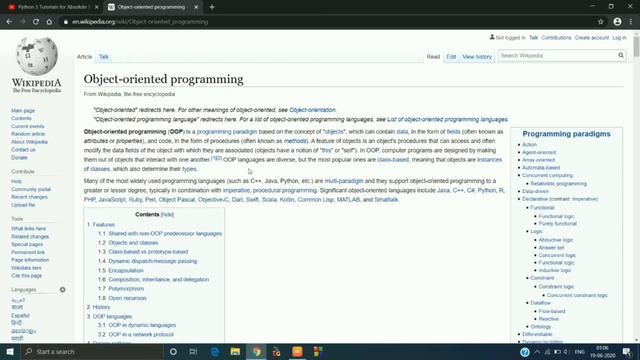This screenshot has height=360, width=640.
Task: Hide the Contents box via [hide]
Action: tap(167, 214)
